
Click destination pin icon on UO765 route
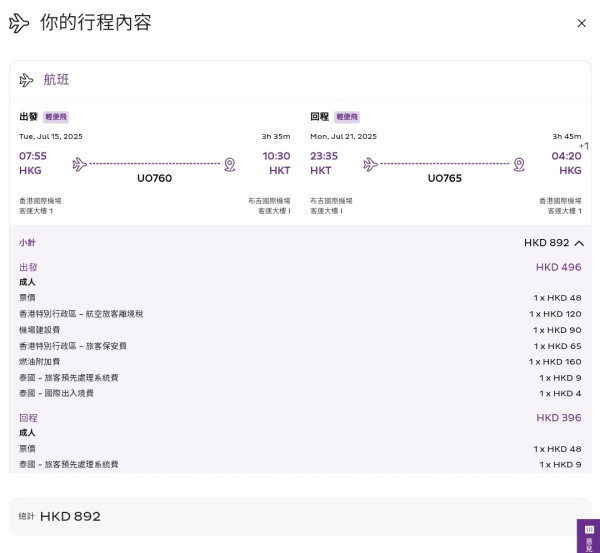tap(519, 165)
